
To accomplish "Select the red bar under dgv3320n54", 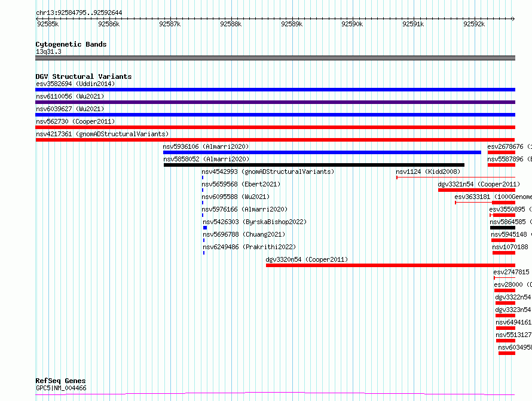I will coord(390,265).
